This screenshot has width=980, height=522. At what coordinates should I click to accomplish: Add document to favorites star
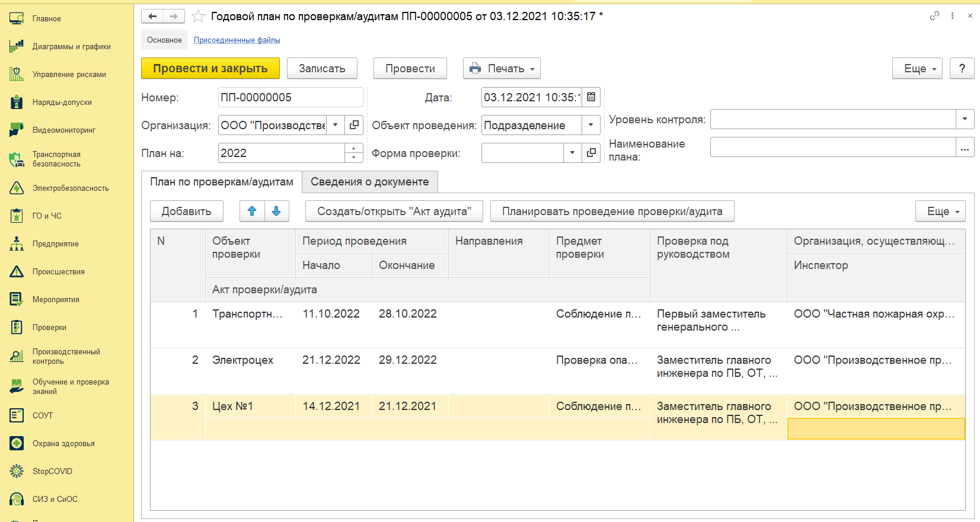(x=199, y=17)
